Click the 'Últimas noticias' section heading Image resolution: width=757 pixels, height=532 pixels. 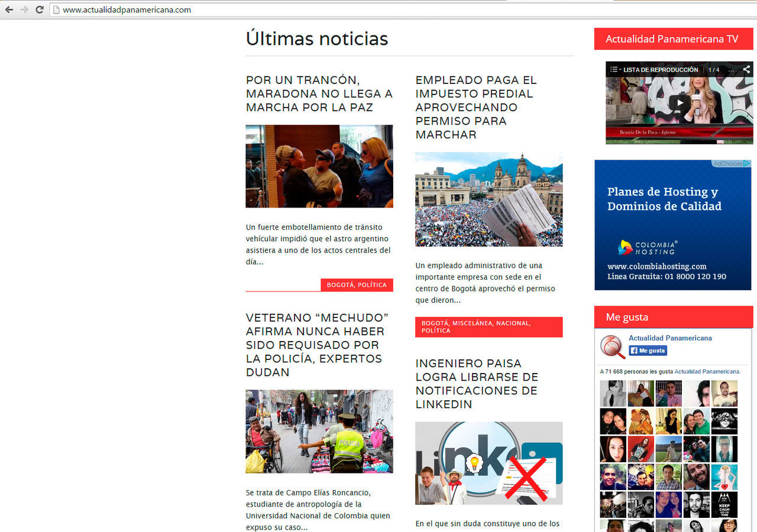coord(317,38)
